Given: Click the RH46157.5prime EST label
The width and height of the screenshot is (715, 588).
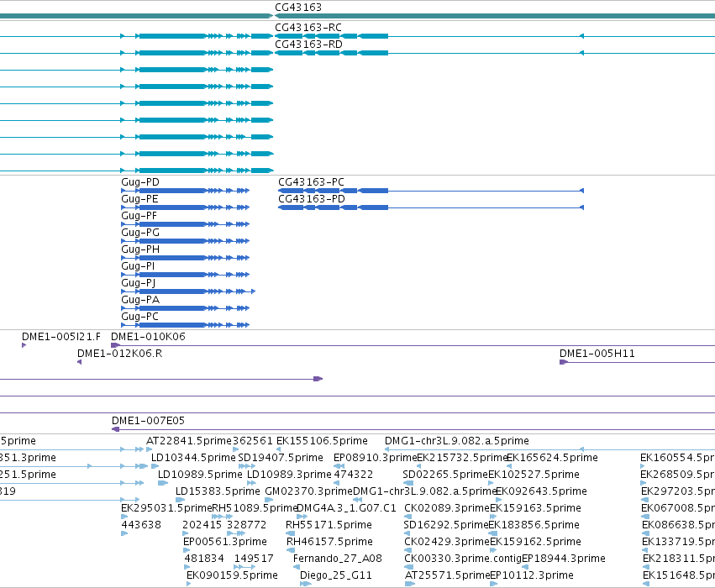Looking at the screenshot, I should click(329, 542).
